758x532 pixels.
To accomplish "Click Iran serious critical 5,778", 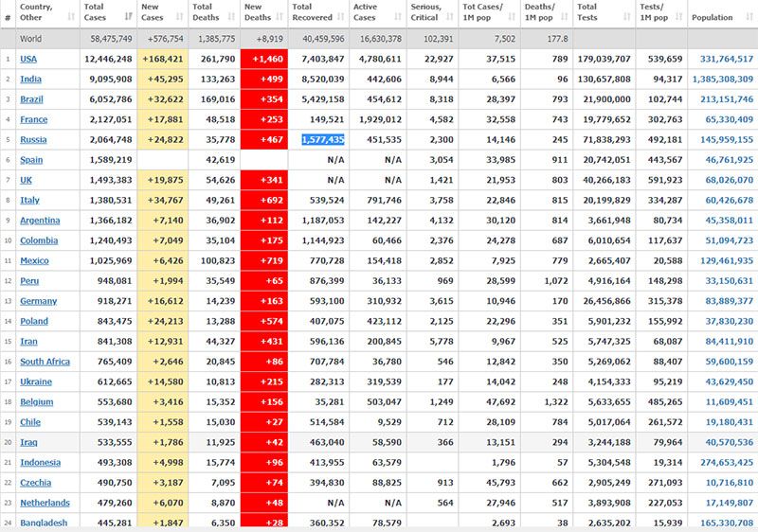I will coord(442,342).
